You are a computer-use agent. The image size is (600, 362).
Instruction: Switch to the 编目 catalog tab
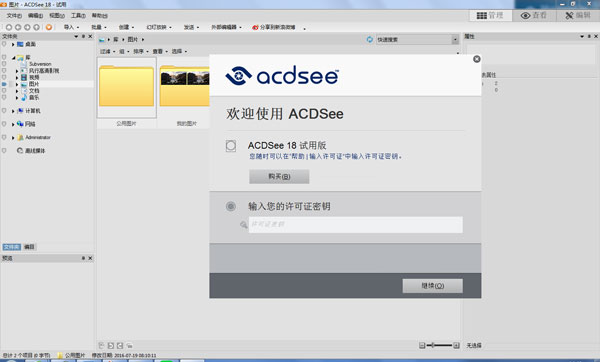29,247
